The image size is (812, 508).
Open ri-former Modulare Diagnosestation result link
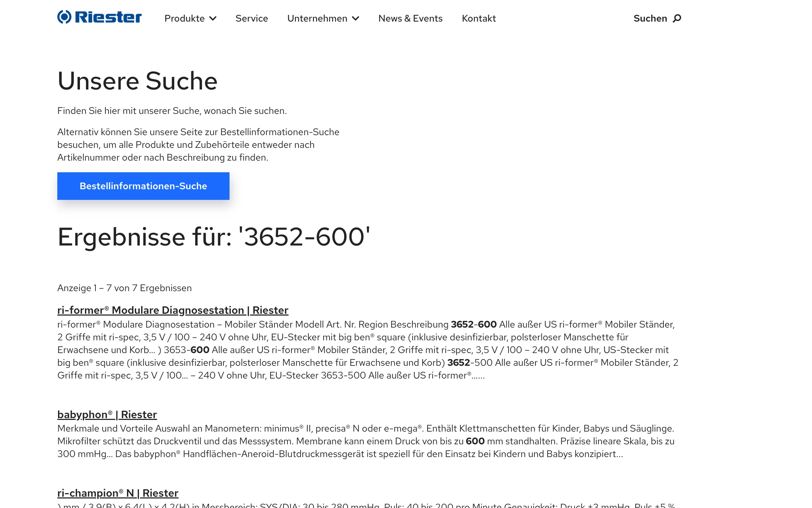(x=173, y=310)
